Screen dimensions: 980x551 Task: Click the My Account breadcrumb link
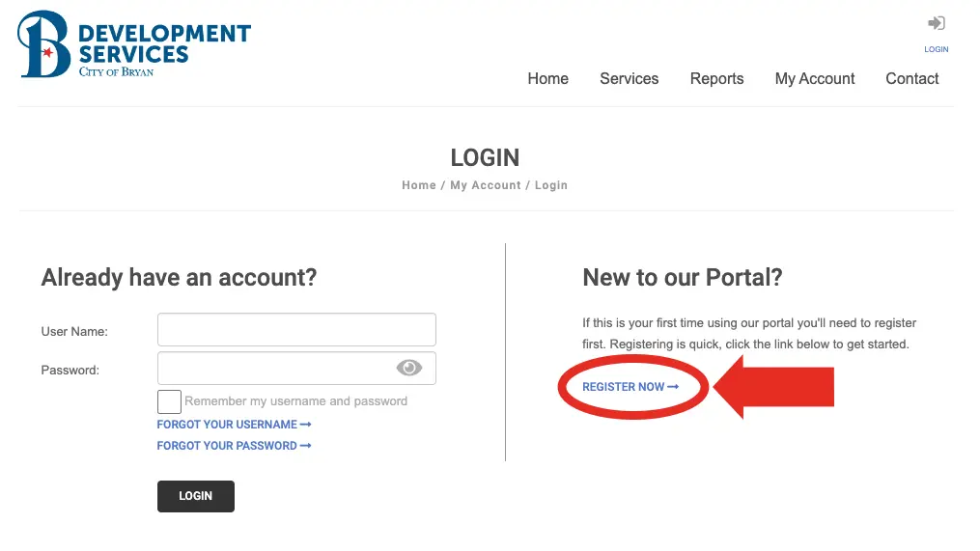coord(486,185)
